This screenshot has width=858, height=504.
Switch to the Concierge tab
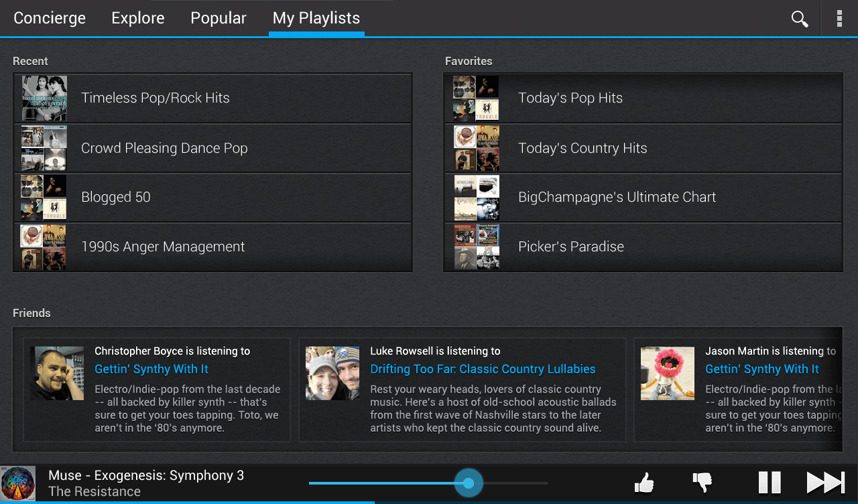pyautogui.click(x=49, y=18)
